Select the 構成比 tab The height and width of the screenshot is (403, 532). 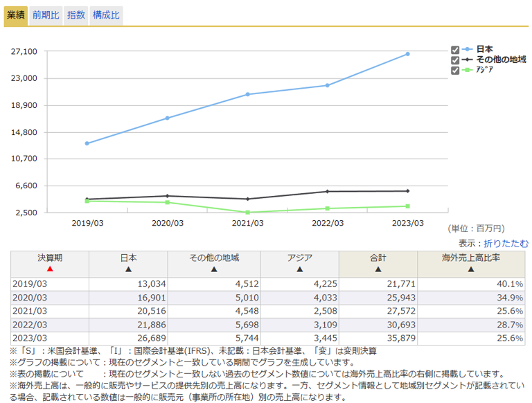tap(106, 15)
